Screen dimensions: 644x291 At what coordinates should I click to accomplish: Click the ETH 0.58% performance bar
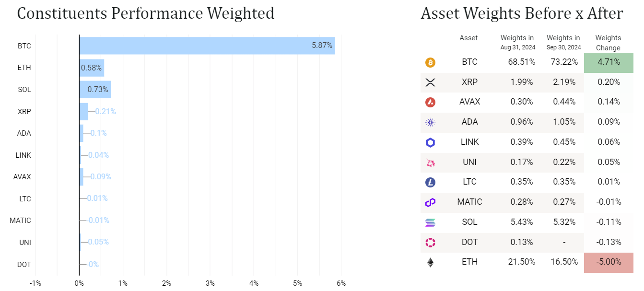92,68
